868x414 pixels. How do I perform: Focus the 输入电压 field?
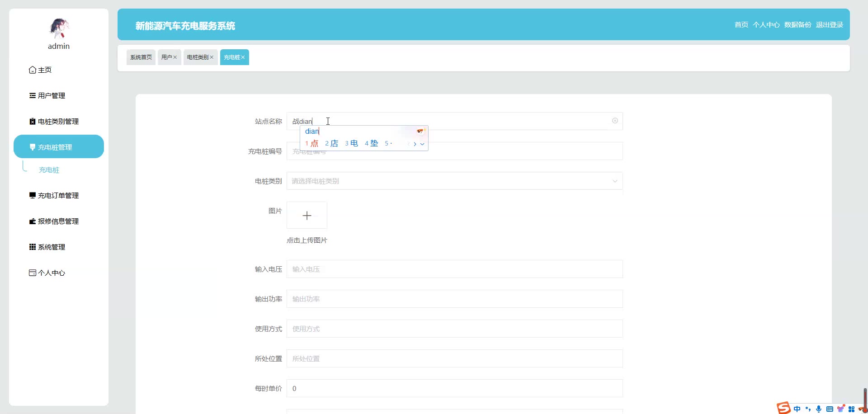coord(454,269)
